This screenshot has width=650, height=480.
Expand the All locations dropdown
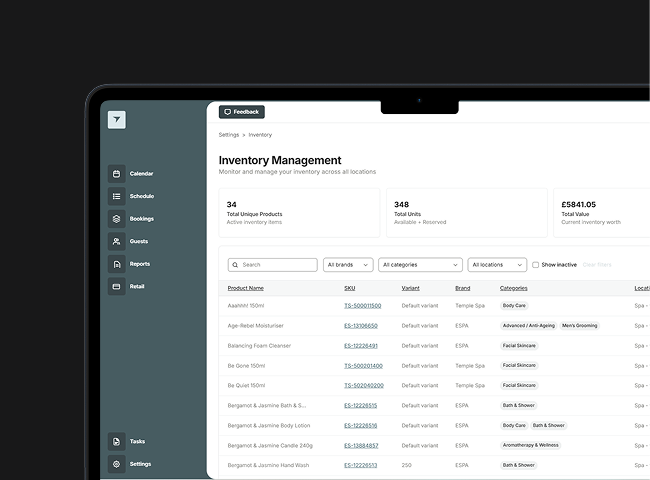tap(497, 265)
